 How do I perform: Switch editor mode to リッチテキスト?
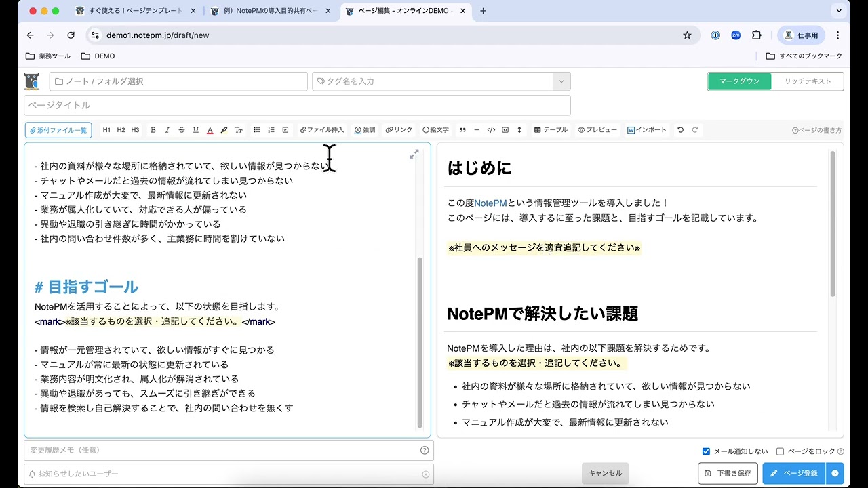click(x=808, y=80)
